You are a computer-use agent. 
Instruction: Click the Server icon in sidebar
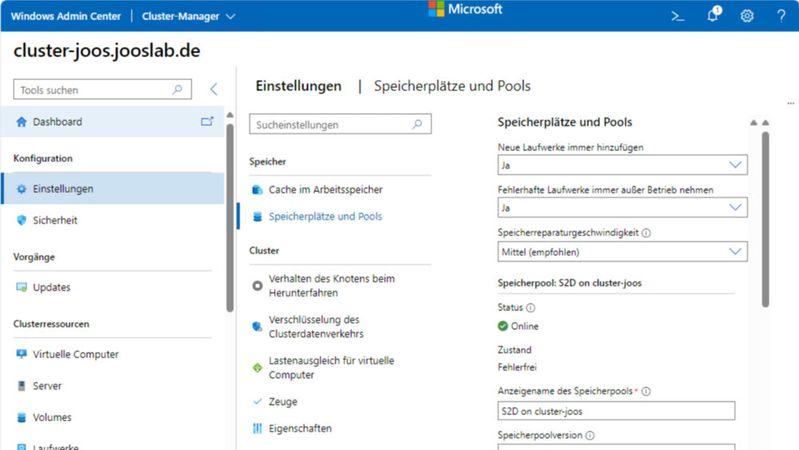click(21, 386)
